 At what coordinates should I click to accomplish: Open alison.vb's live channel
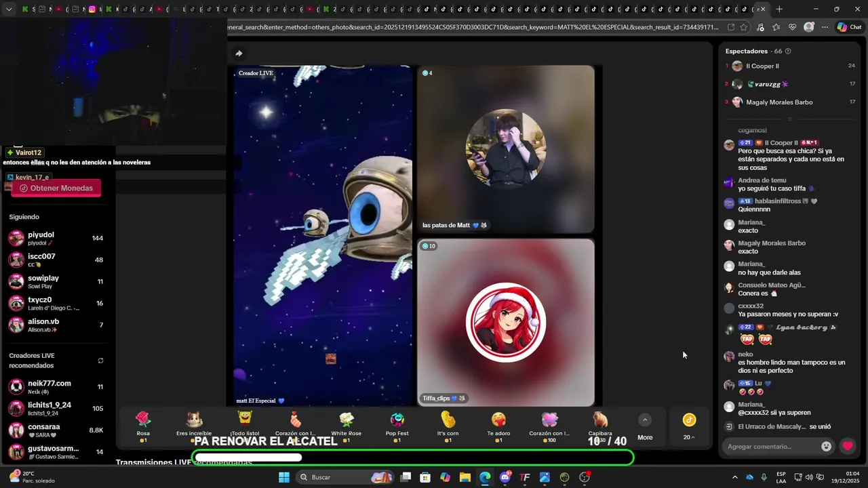(x=56, y=325)
